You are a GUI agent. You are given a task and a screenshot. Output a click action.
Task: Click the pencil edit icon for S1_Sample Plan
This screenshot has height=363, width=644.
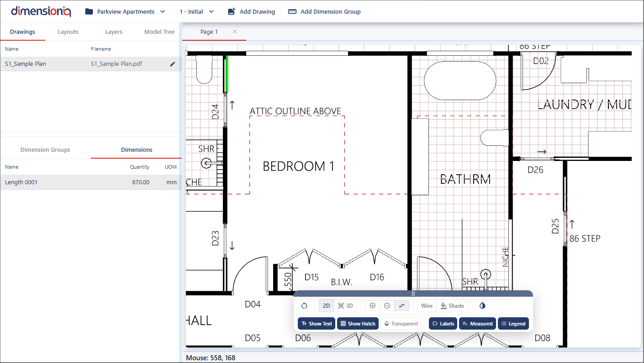[172, 64]
